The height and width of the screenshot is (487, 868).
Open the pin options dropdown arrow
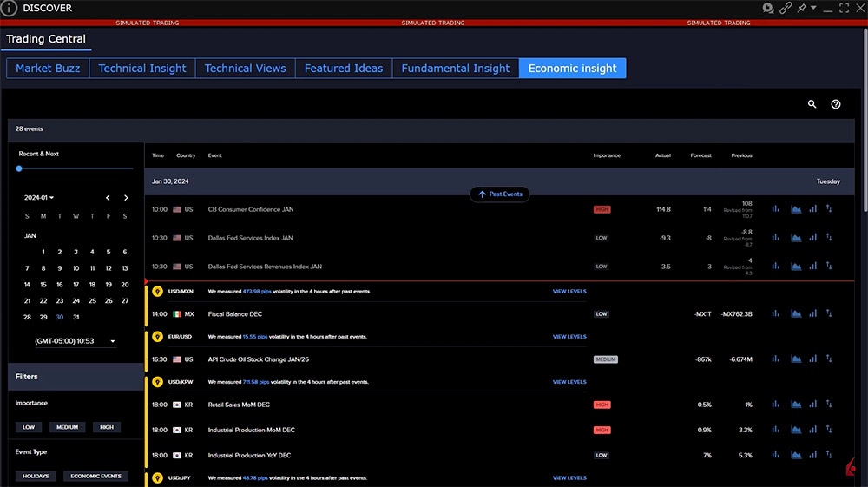tap(813, 8)
